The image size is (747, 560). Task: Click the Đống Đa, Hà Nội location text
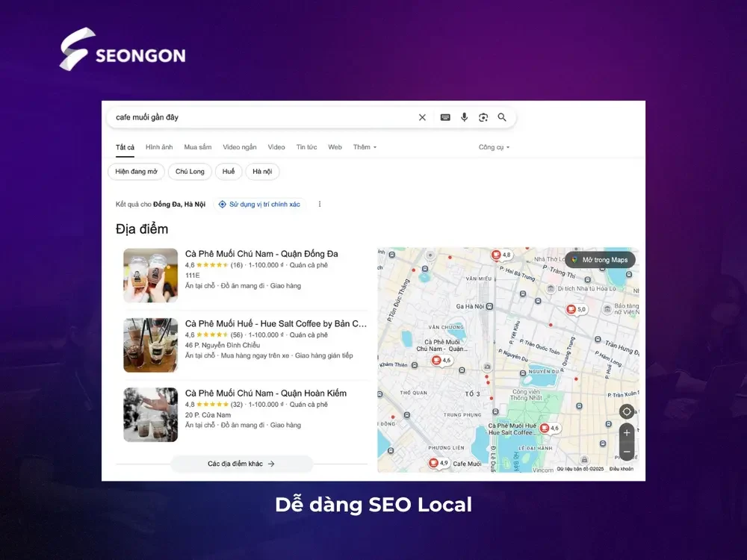pyautogui.click(x=179, y=205)
